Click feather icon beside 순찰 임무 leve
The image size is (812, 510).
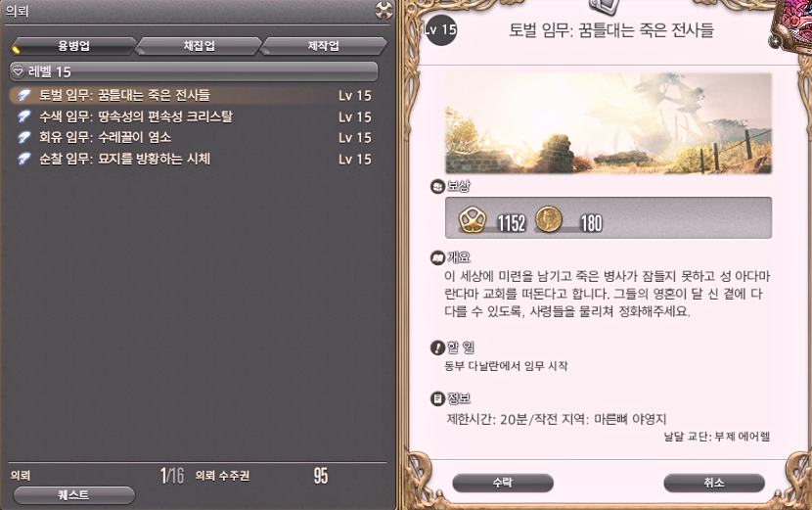[x=23, y=159]
